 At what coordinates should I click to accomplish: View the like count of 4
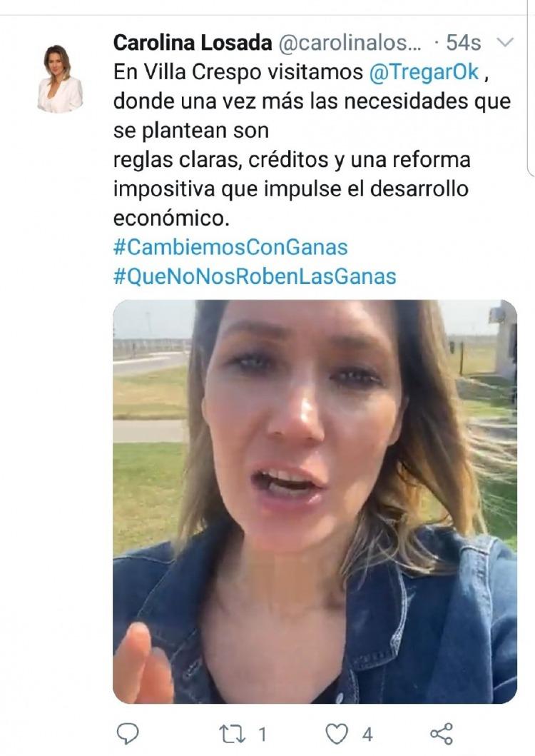pyautogui.click(x=367, y=735)
